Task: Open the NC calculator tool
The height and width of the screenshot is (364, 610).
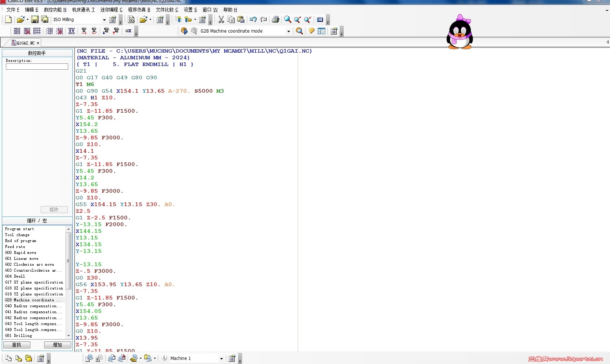Action: coord(320,19)
